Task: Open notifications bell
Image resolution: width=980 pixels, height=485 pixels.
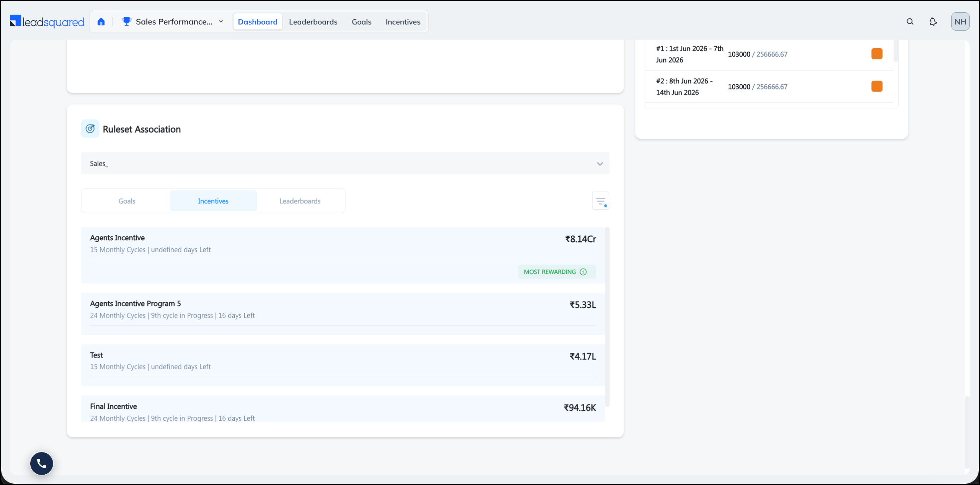Action: tap(933, 22)
